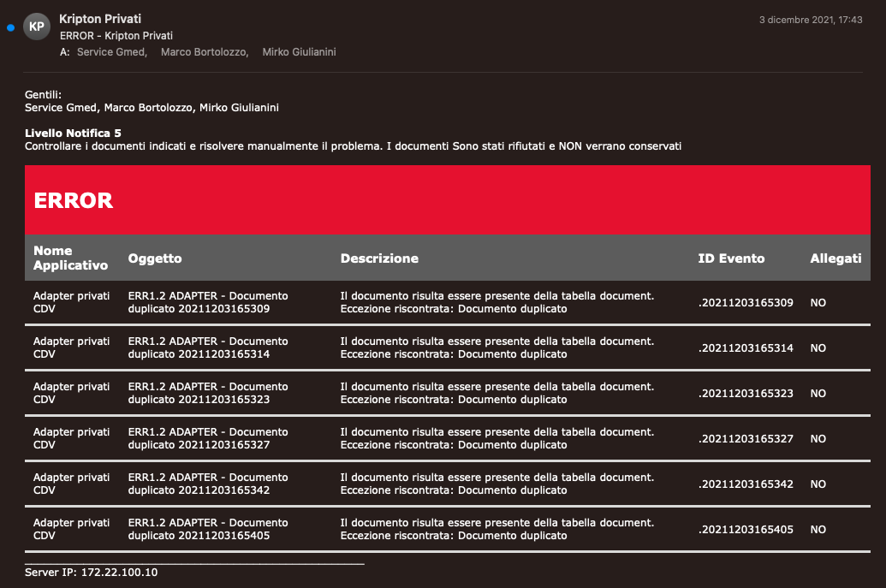
Task: Click the Allegati column header
Action: [x=835, y=258]
